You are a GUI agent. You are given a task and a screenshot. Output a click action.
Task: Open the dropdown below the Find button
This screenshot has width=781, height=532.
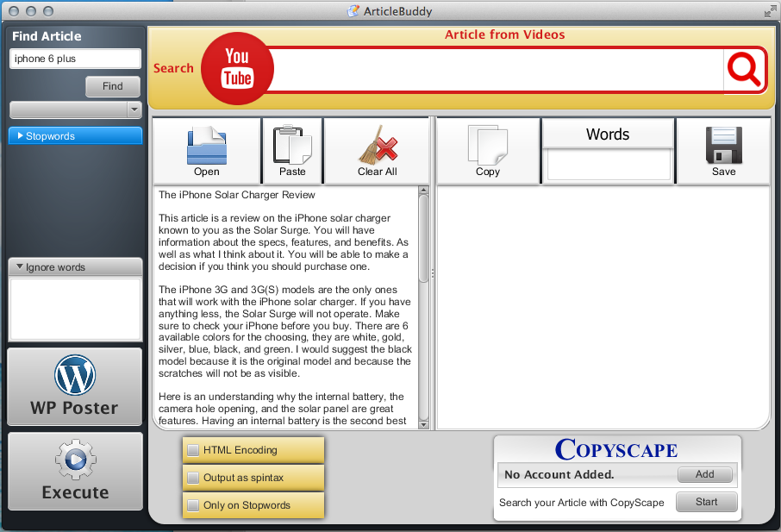click(x=76, y=110)
